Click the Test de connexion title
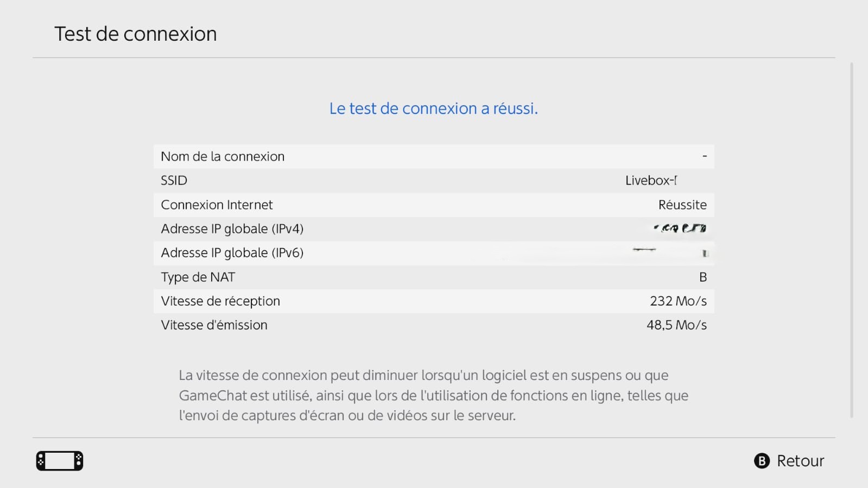 (x=136, y=34)
